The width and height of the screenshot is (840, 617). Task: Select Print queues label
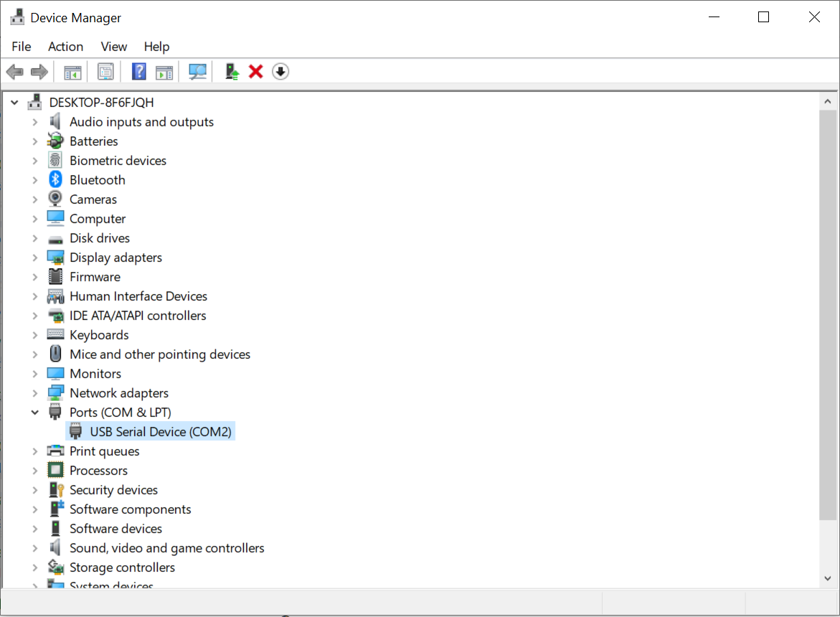pyautogui.click(x=105, y=451)
